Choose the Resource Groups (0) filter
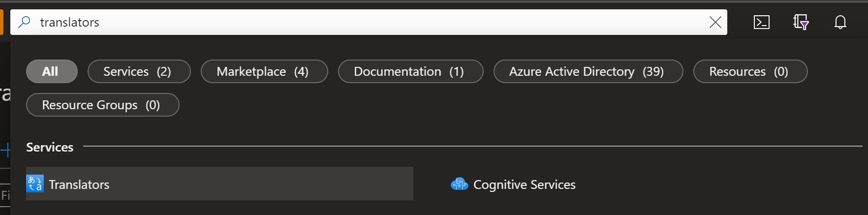This screenshot has width=868, height=215. point(102,105)
